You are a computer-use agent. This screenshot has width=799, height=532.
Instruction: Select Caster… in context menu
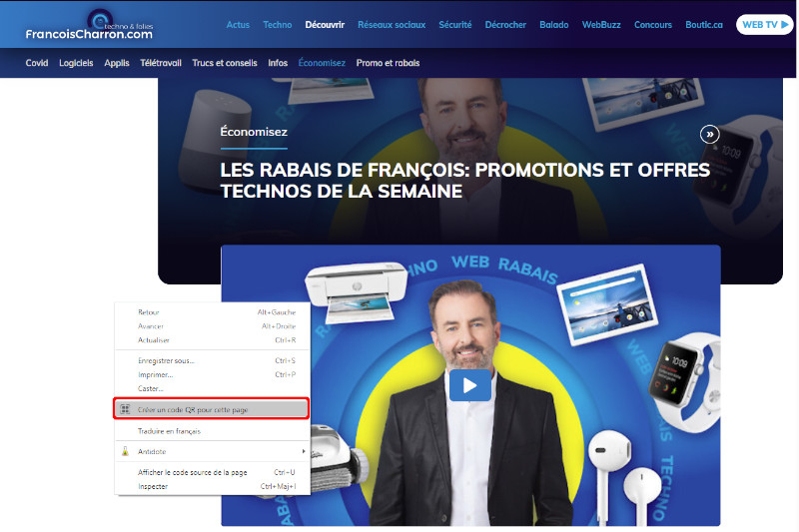[212, 388]
